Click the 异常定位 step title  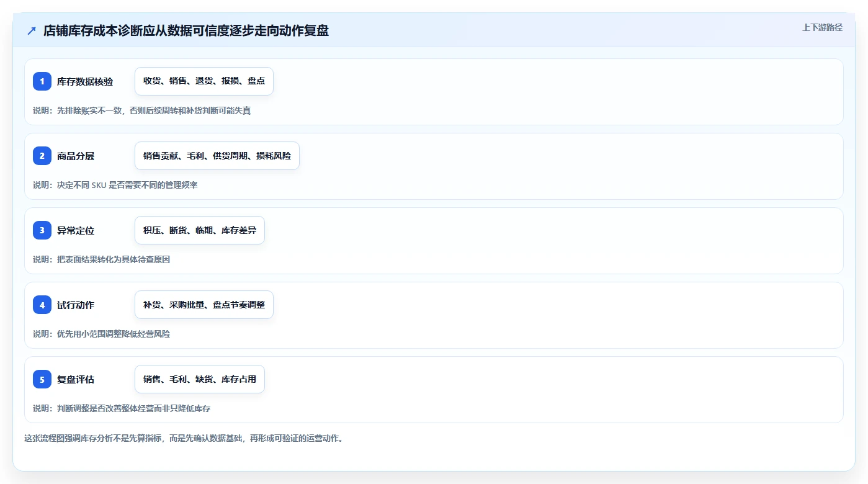(76, 230)
